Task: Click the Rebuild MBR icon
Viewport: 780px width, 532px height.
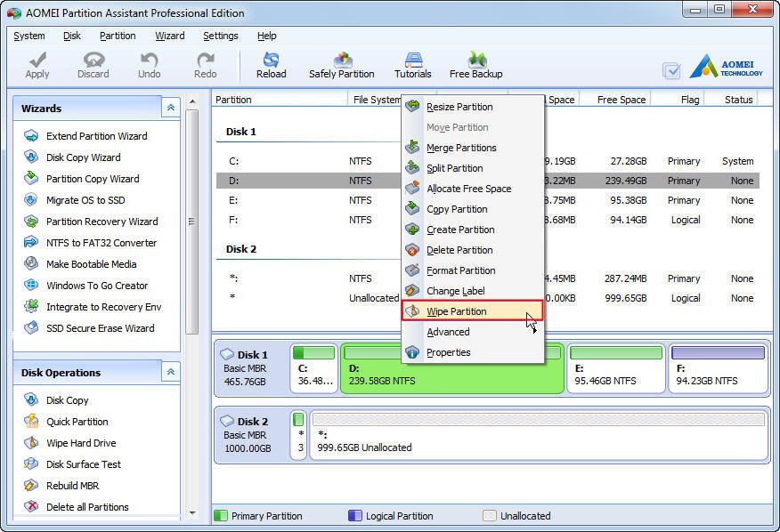Action: tap(31, 486)
